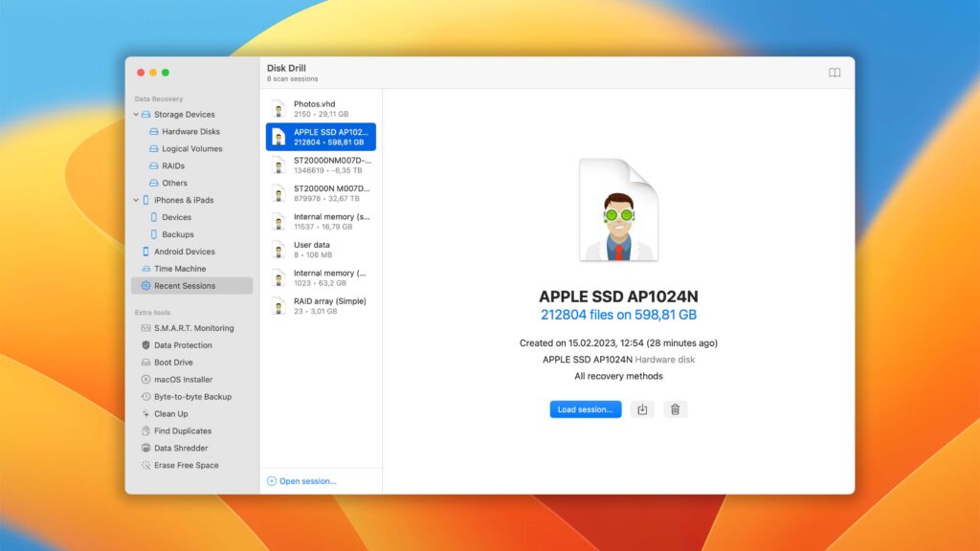Collapse the iPhones & iPads section

[x=135, y=200]
